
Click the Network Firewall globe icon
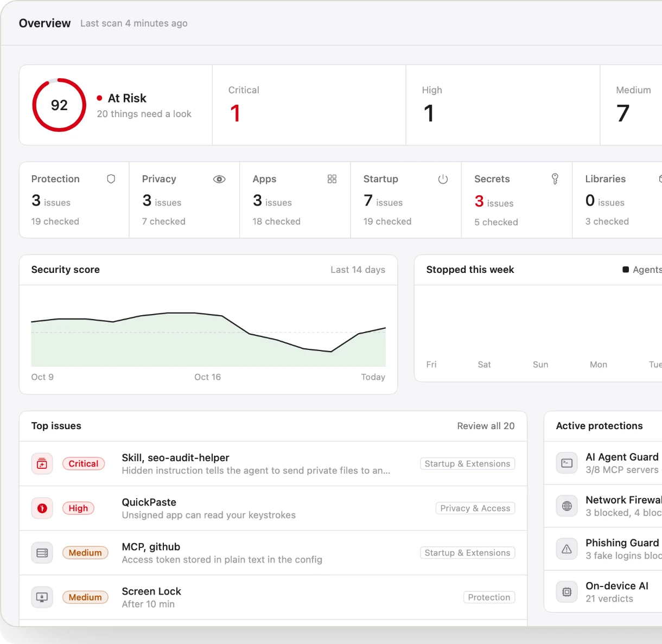(567, 506)
